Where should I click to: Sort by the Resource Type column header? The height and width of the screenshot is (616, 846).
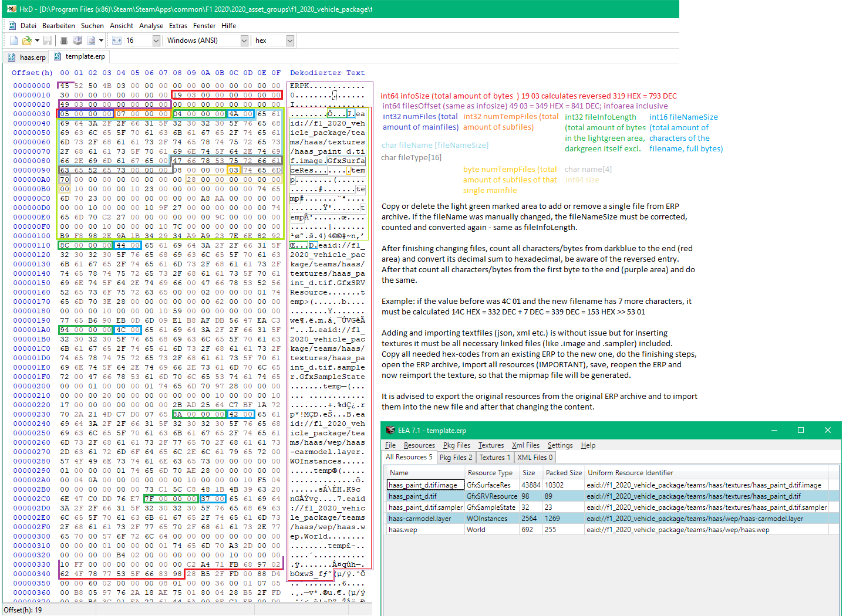click(x=492, y=473)
